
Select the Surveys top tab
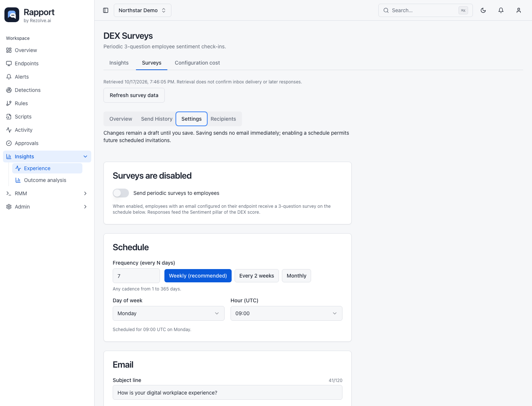(x=151, y=63)
